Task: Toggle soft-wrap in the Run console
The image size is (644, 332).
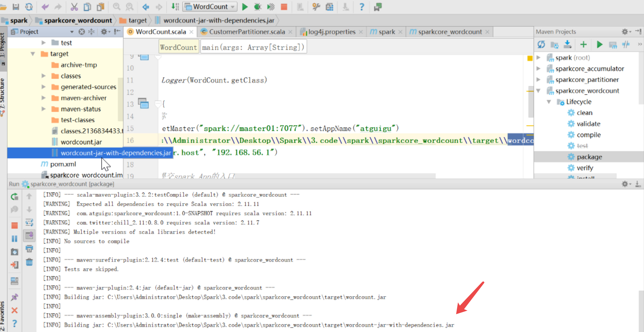Action: pyautogui.click(x=29, y=222)
